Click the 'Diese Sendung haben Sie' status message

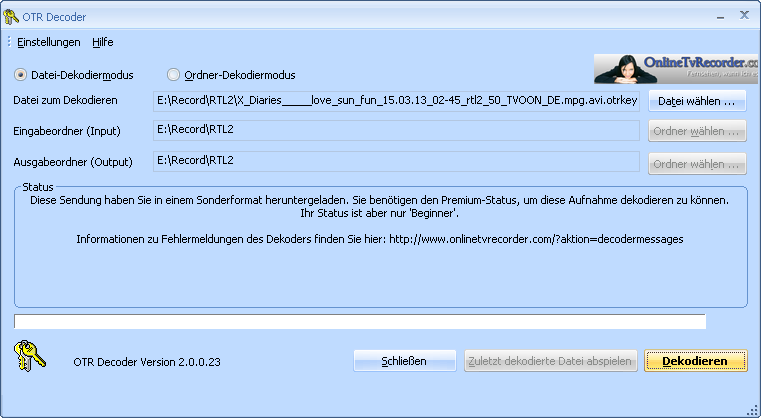click(380, 200)
